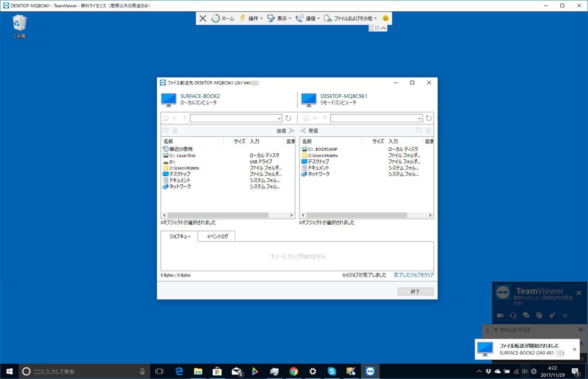Click the 受信 receive button
Screen dimensions: 588x379
point(309,131)
